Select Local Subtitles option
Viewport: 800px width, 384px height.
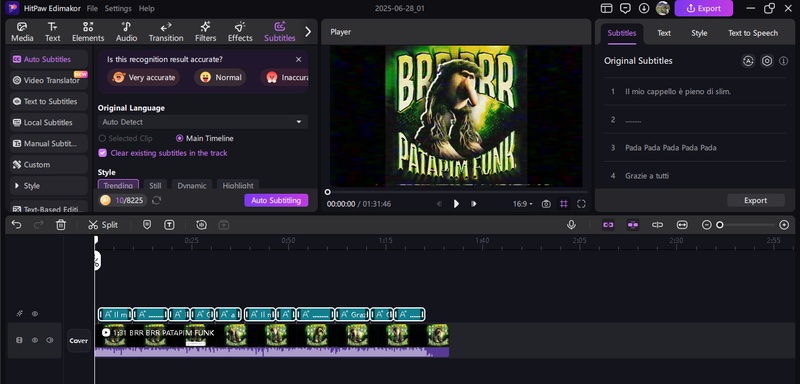(x=48, y=122)
